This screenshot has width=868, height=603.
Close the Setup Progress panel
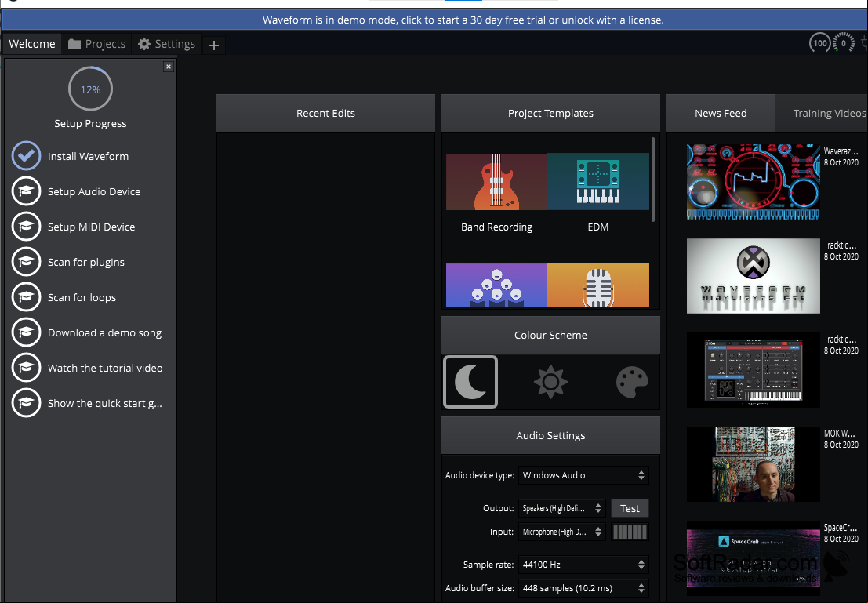[x=169, y=67]
